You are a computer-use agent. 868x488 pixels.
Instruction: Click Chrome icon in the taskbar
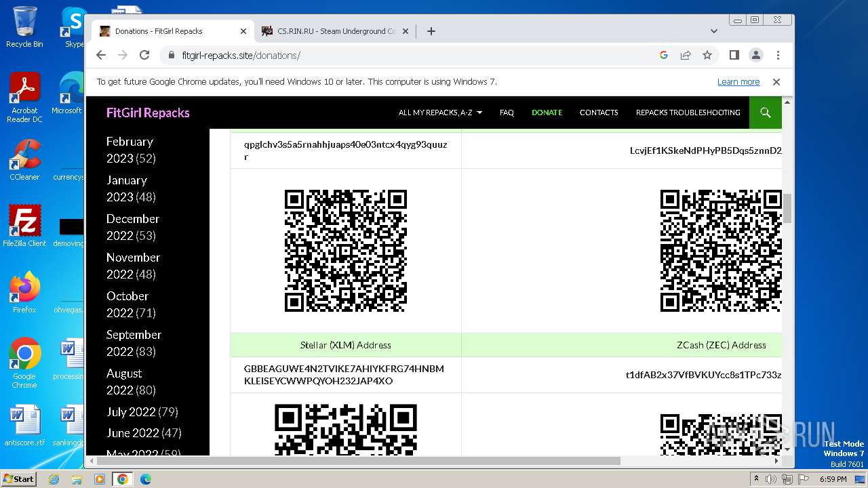coord(123,479)
